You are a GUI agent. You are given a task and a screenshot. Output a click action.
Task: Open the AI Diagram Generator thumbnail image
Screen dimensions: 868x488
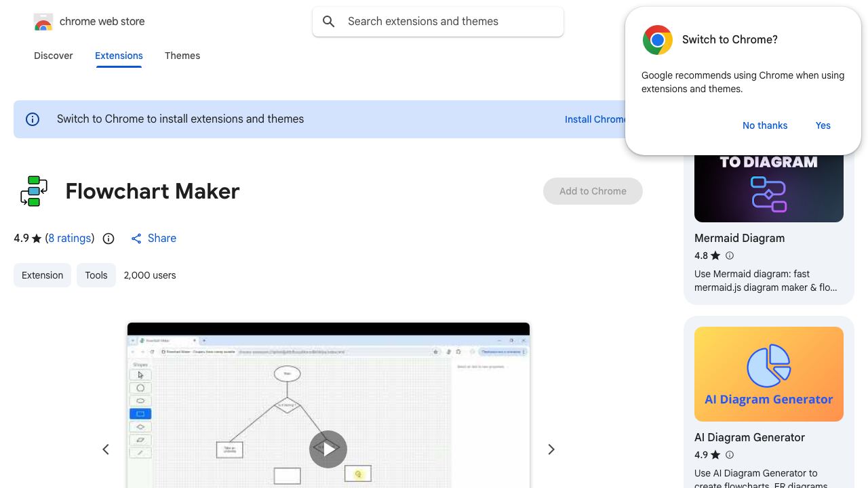(x=769, y=374)
